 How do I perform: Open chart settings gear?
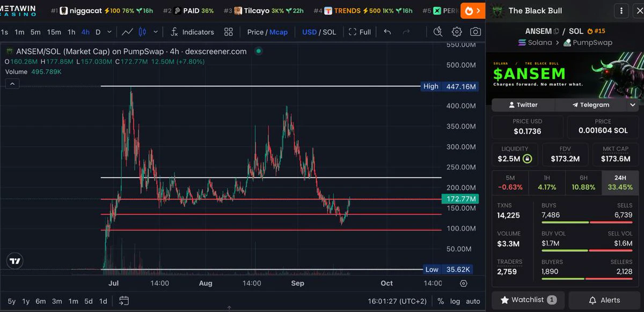point(457,32)
